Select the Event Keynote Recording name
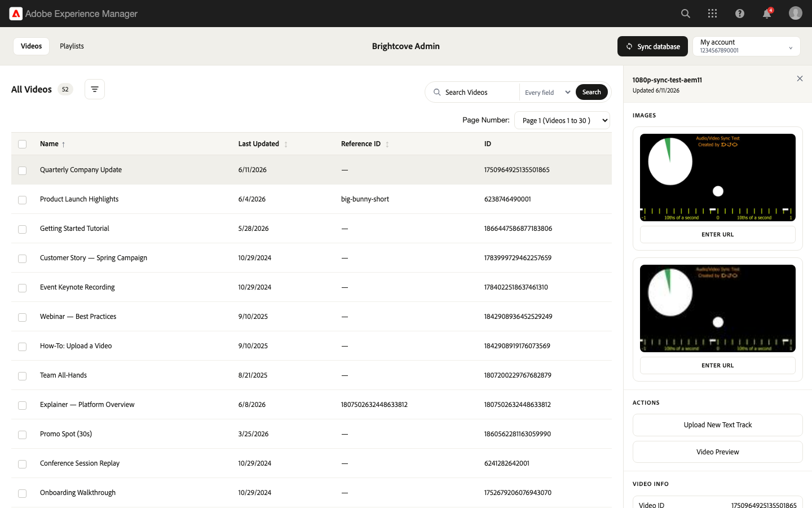 [77, 287]
